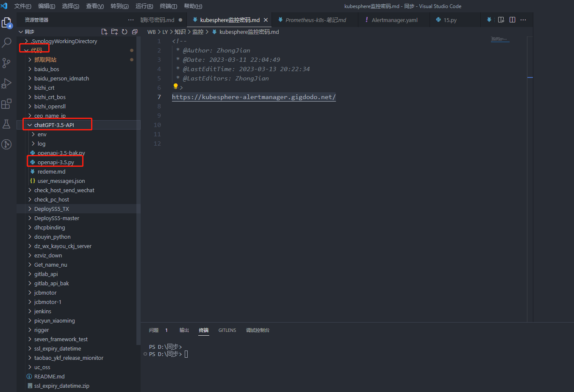
Task: Click the JSON braces icon of user_messages.json
Action: coord(33,181)
